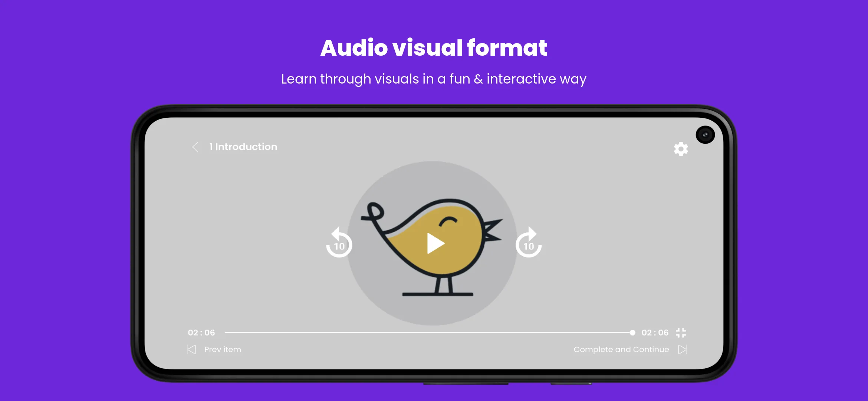Click Complete and Continue
The width and height of the screenshot is (868, 401).
(621, 349)
